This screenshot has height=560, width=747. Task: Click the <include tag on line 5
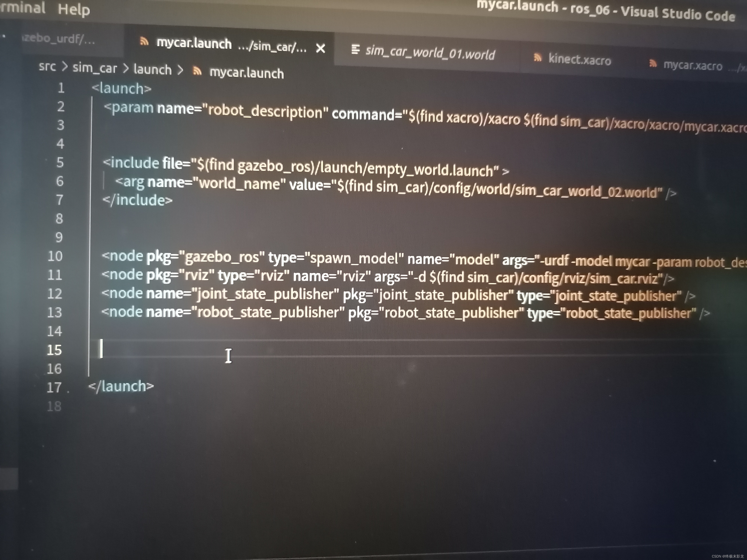coord(131,163)
